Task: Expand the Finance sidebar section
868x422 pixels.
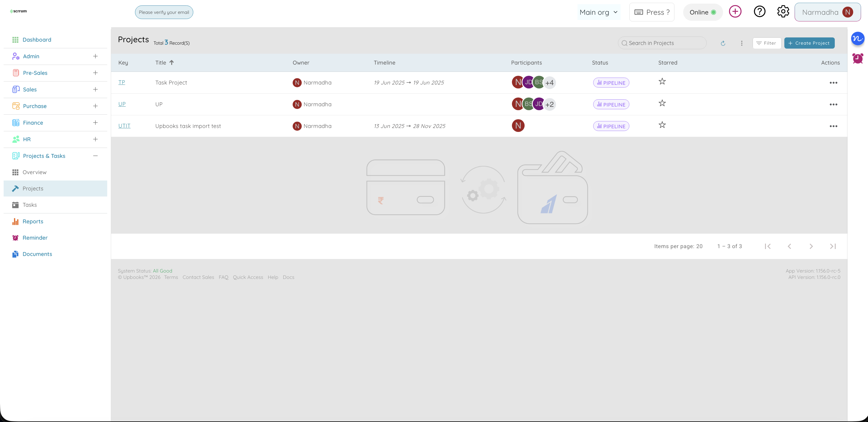Action: click(95, 123)
